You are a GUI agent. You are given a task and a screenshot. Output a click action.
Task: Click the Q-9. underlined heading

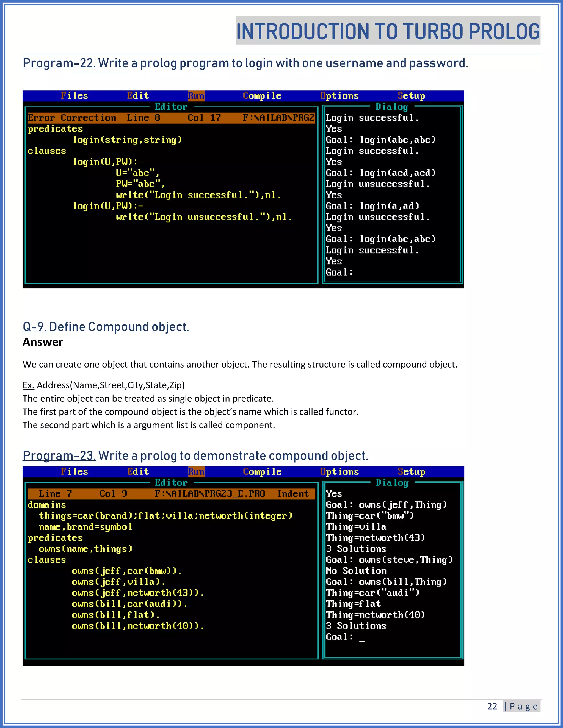(34, 327)
